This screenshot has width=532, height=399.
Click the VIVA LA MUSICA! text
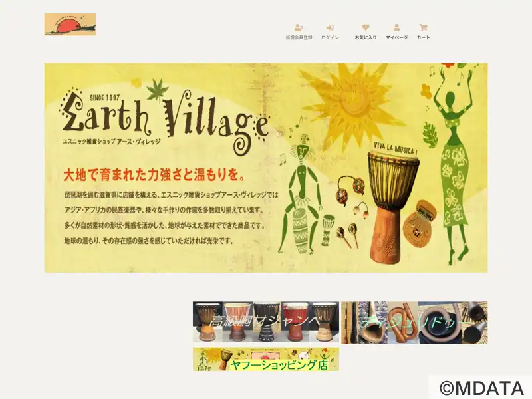[395, 148]
